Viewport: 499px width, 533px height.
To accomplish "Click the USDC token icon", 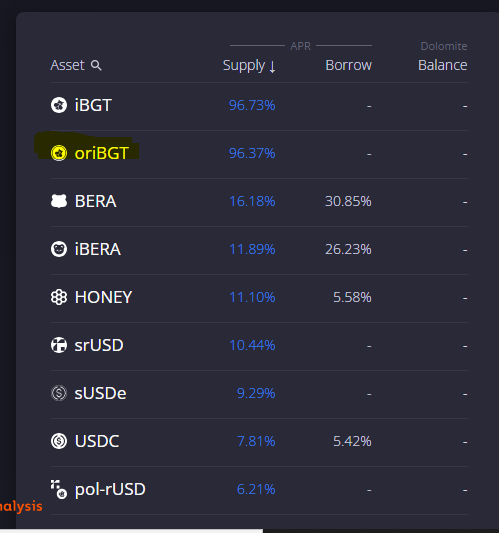I will coord(59,441).
